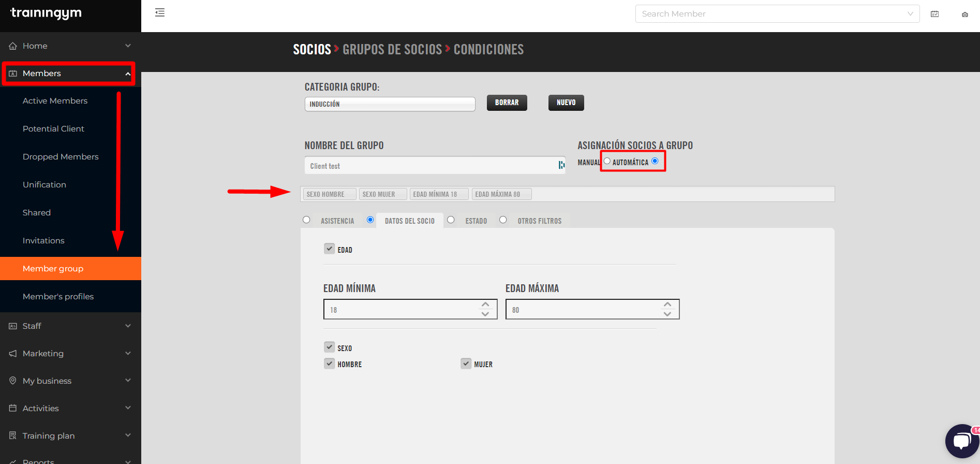Expand the Training plan menu chevron

point(128,436)
